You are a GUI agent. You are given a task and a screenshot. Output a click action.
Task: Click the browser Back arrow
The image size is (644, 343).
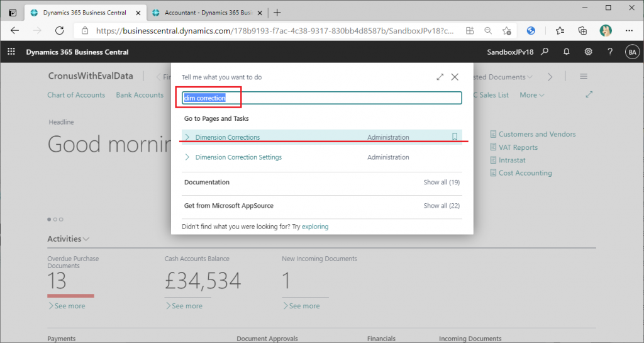point(15,30)
